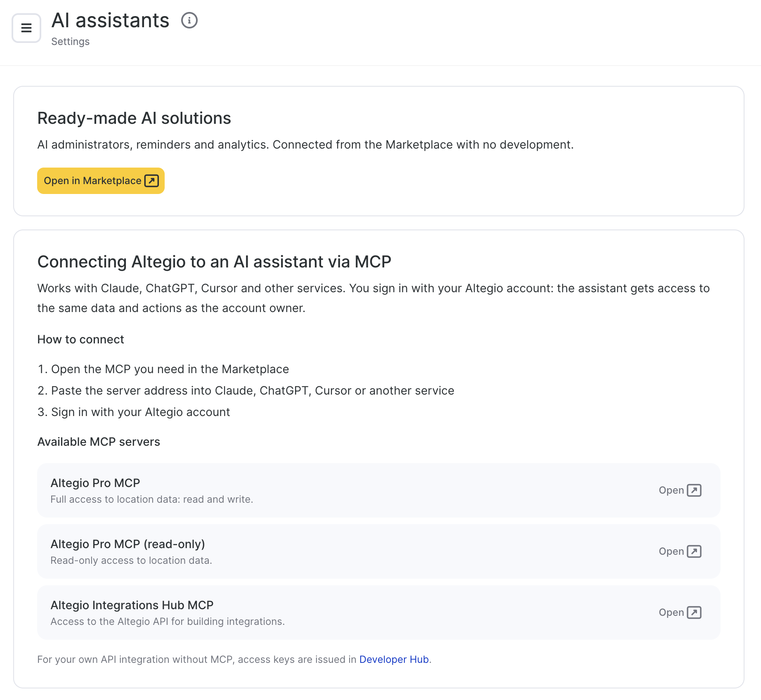Click the Ready-made AI solutions heading
The height and width of the screenshot is (700, 761).
134,118
